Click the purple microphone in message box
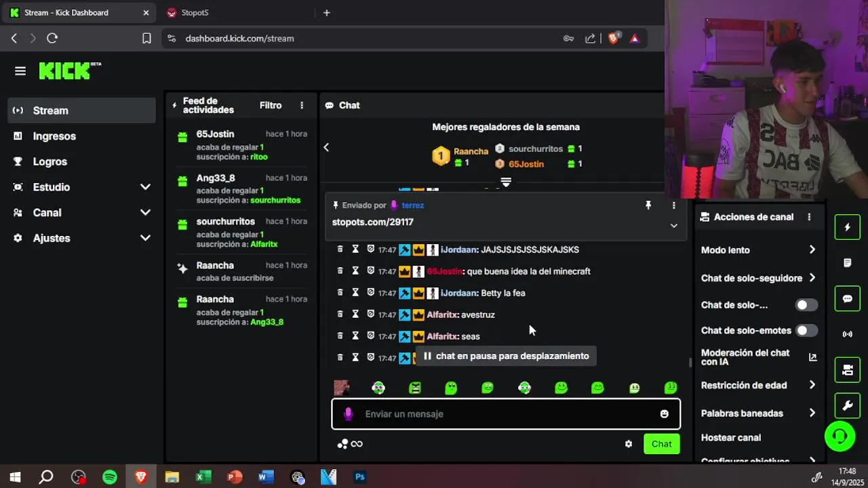This screenshot has height=488, width=868. pyautogui.click(x=349, y=414)
